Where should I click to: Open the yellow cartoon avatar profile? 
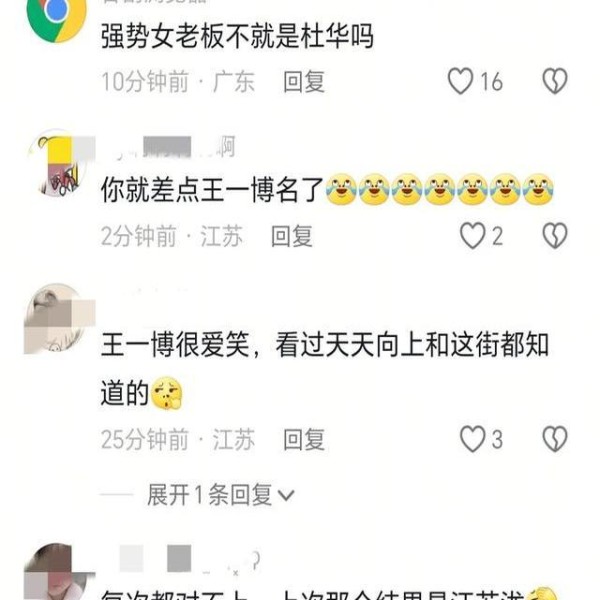(x=59, y=165)
